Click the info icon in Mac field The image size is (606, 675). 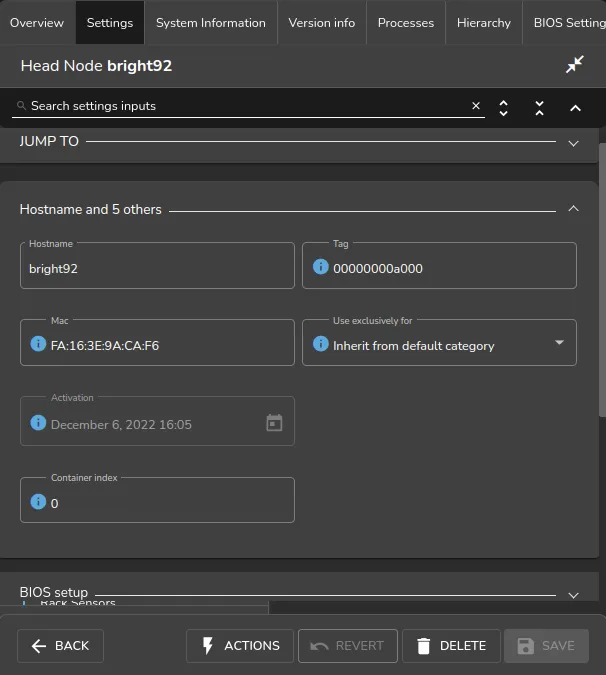[x=38, y=344]
